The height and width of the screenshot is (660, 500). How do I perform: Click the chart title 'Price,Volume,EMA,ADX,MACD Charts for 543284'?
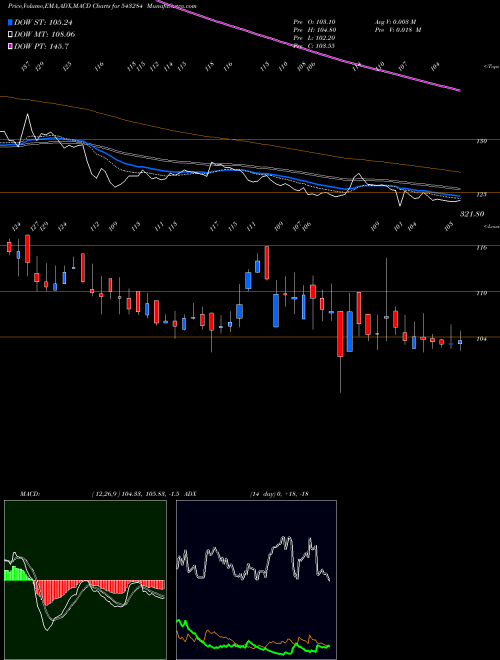[x=77, y=6]
